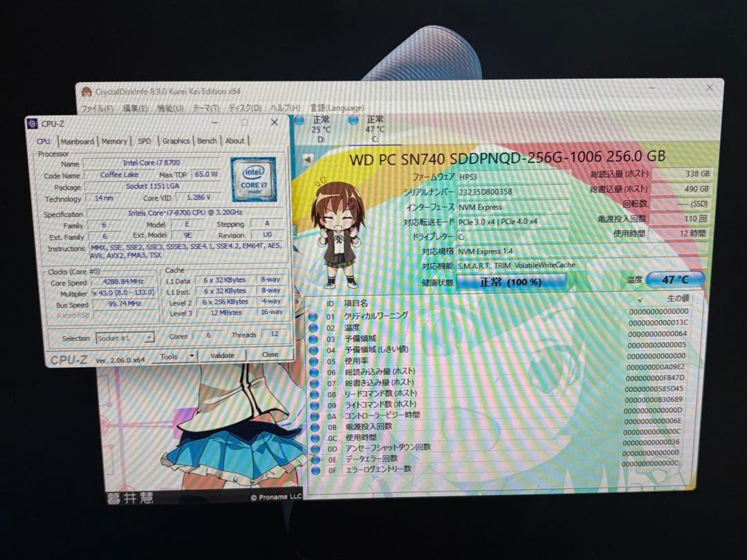This screenshot has height=560, width=747.
Task: Switch to the Mainboard tab
Action: 77,142
